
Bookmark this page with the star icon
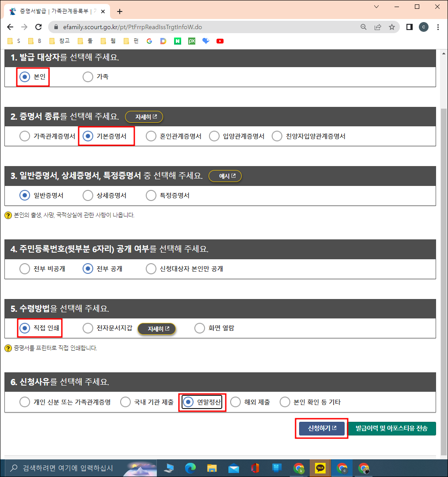click(392, 27)
